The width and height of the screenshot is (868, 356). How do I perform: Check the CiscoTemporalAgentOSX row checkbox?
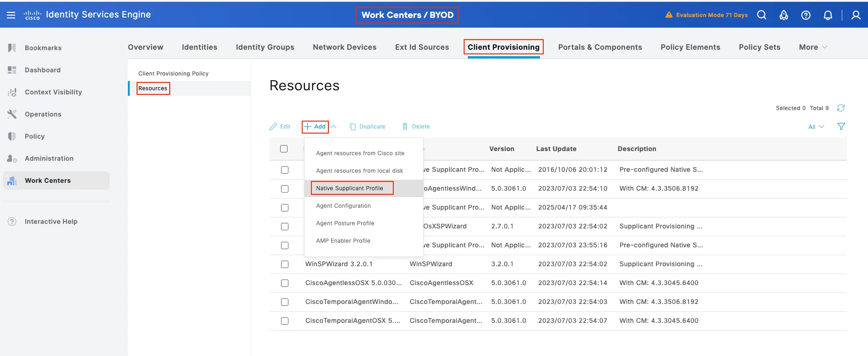[285, 321]
